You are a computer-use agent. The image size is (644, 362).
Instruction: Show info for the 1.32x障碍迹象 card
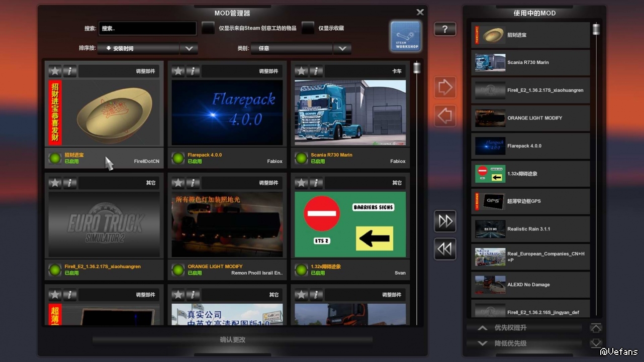(x=316, y=183)
